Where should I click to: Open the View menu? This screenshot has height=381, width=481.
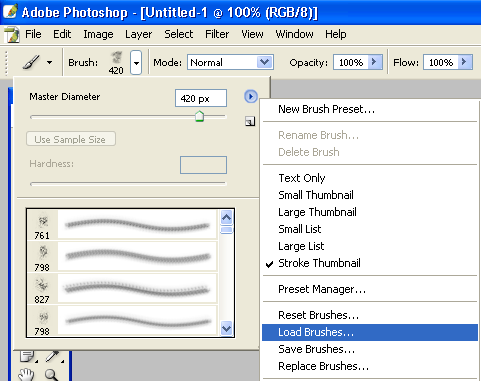click(x=252, y=34)
